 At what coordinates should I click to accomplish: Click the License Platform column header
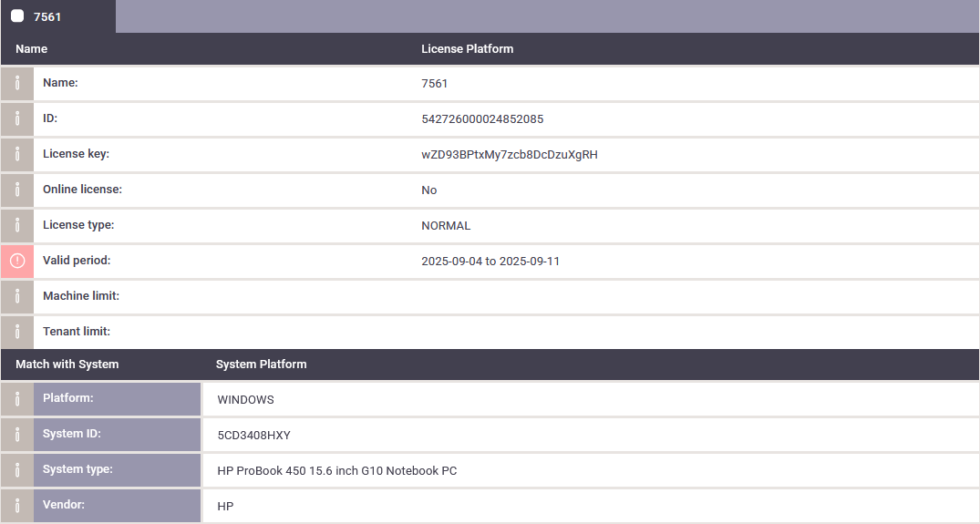tap(467, 48)
